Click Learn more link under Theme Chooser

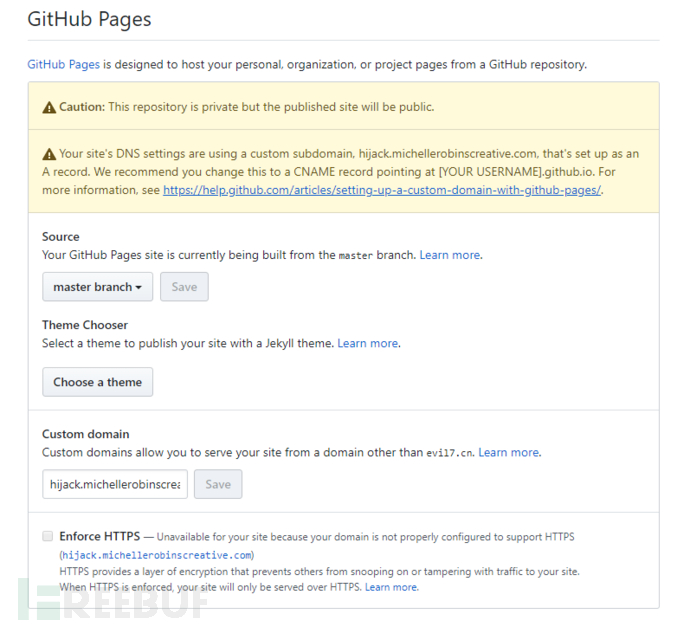click(368, 343)
